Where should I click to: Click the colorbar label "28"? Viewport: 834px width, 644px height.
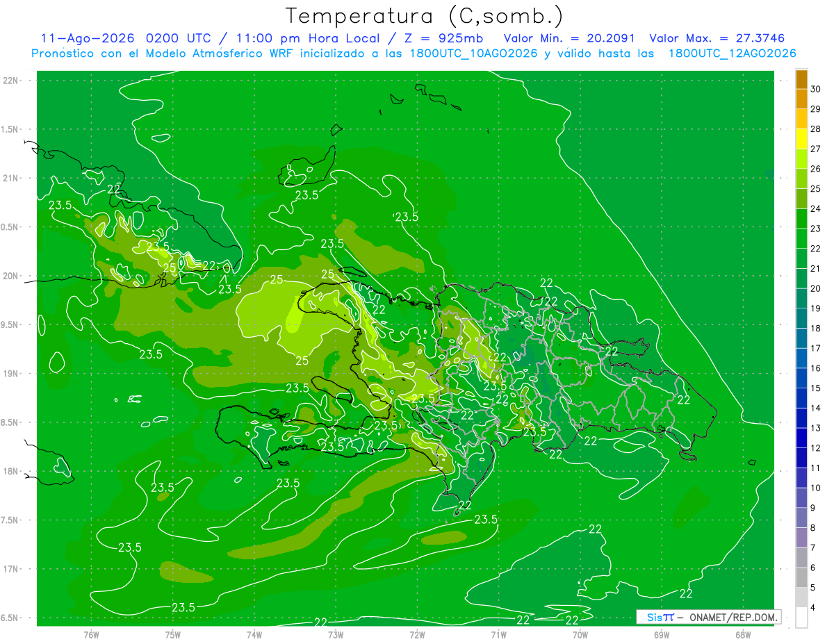point(816,129)
